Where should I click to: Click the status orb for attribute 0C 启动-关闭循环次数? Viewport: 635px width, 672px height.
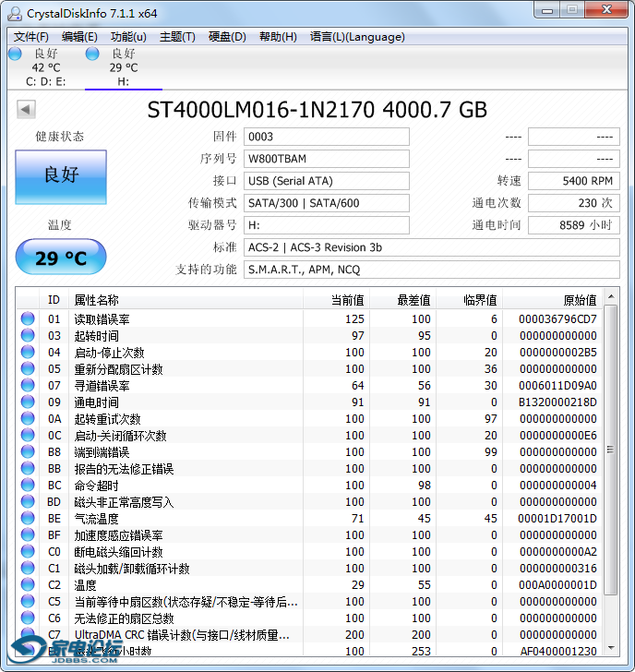tap(28, 435)
